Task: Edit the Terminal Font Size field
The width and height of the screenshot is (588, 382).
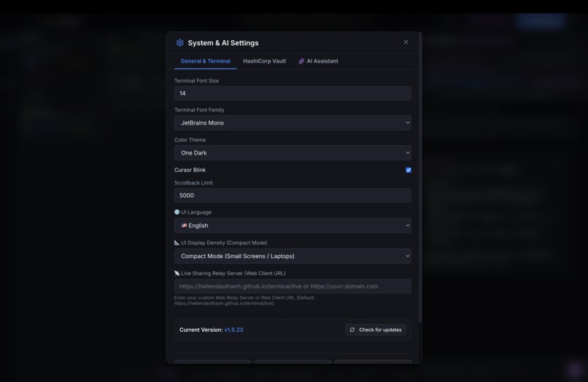Action: pyautogui.click(x=293, y=93)
